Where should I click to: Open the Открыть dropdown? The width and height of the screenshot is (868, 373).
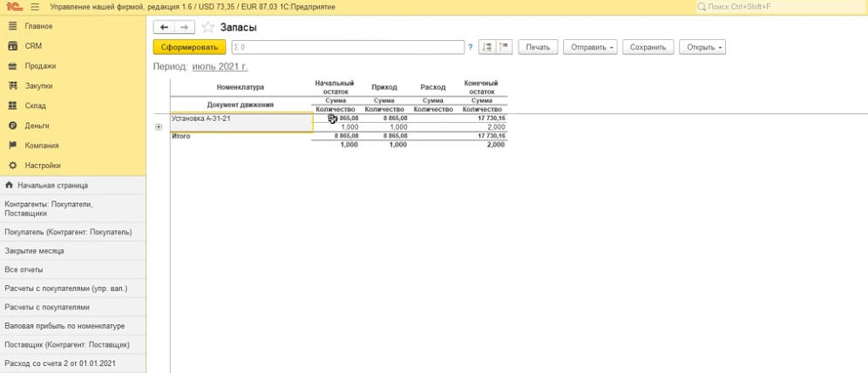(704, 47)
